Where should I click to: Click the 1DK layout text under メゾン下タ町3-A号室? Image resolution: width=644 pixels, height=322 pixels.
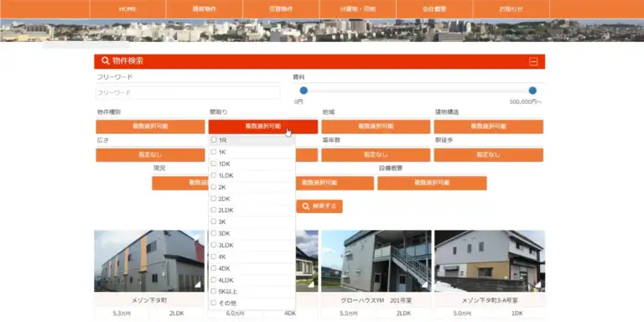(517, 314)
